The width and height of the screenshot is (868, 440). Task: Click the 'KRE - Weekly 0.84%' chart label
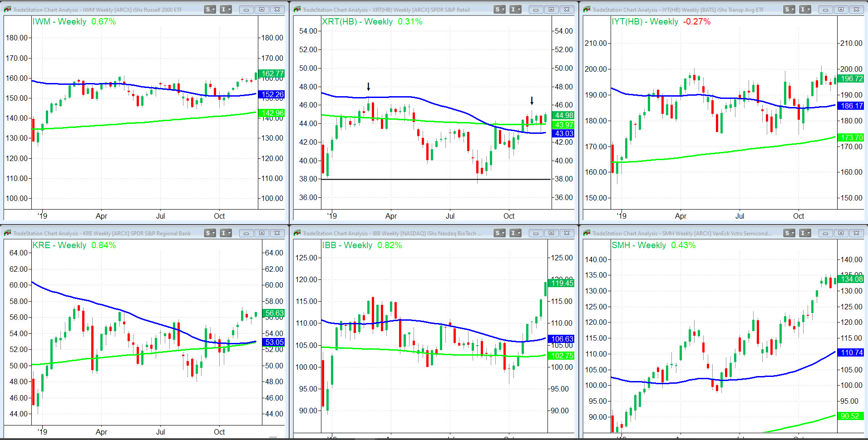(x=74, y=245)
